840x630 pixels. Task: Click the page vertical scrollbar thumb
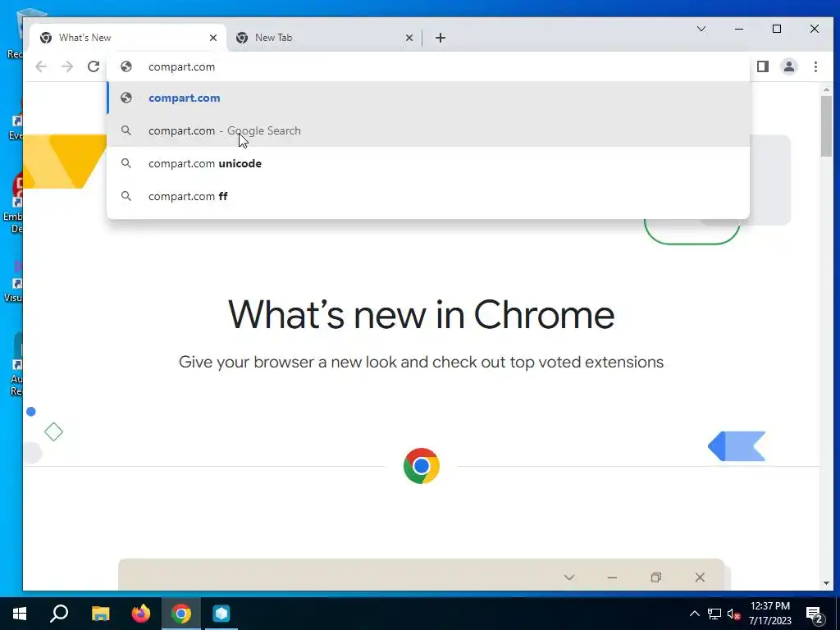tap(826, 126)
